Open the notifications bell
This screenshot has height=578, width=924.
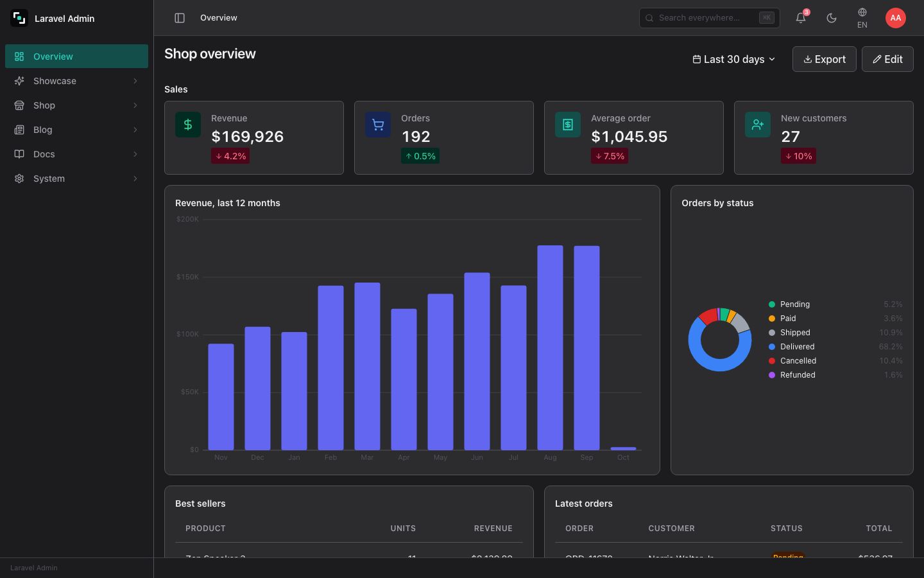coord(801,18)
